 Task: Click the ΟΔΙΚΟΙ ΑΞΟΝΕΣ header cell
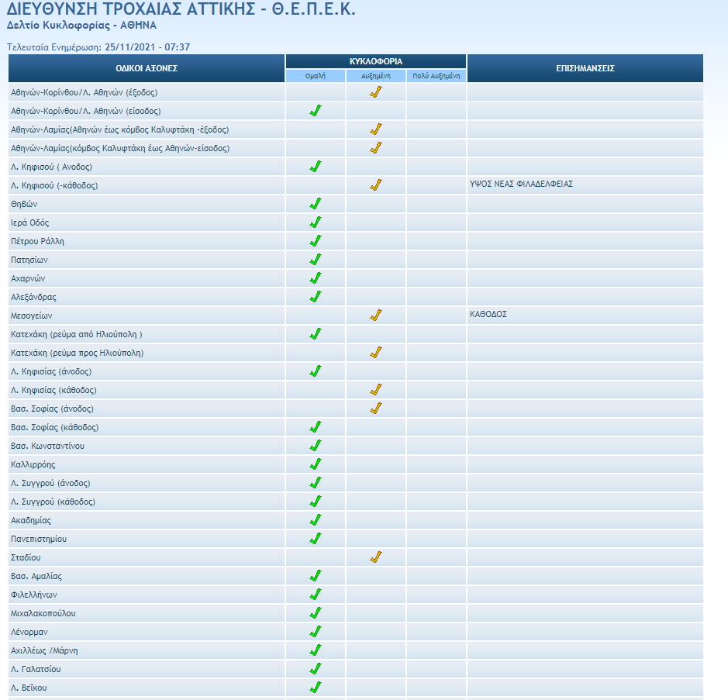(147, 68)
